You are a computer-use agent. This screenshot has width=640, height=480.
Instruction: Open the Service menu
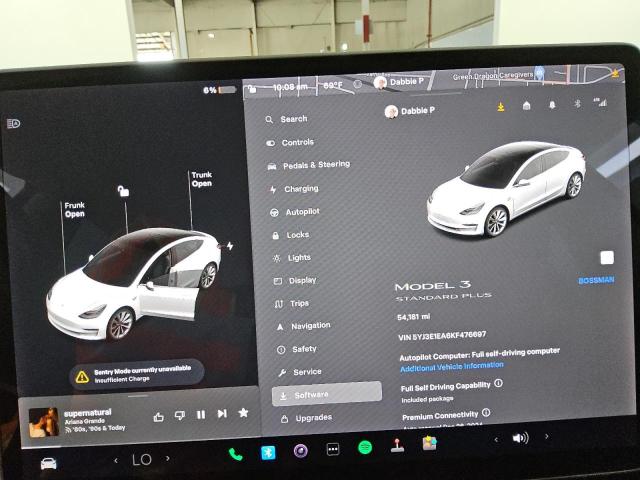point(300,372)
